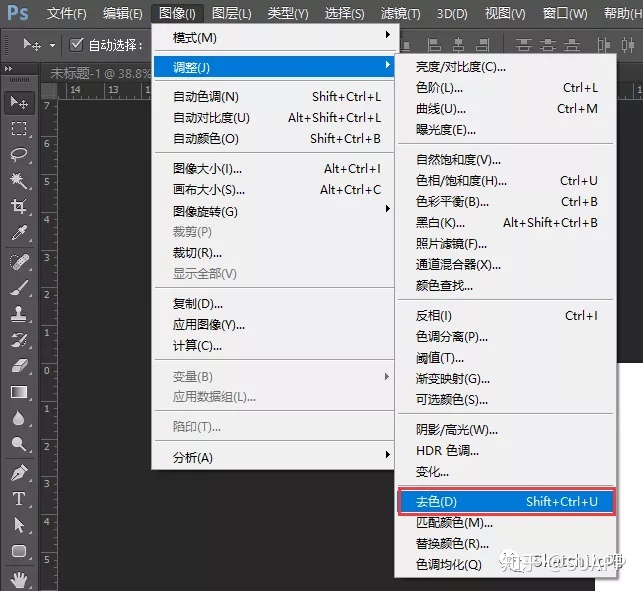Open the 滤镜(T) menu
The height and width of the screenshot is (591, 643).
tap(401, 14)
